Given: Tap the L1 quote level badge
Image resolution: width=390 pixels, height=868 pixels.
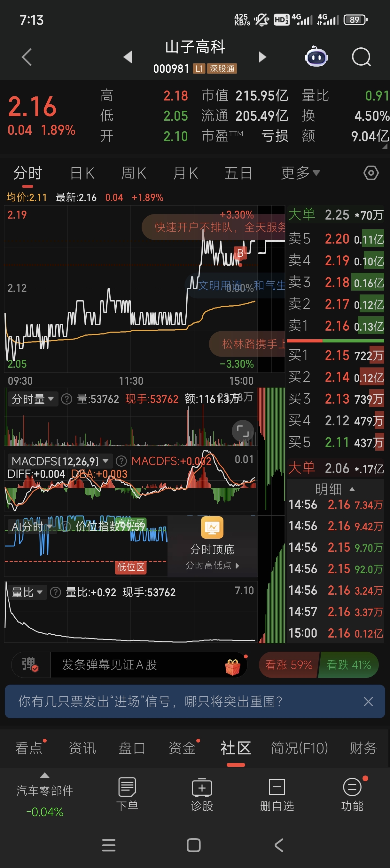Looking at the screenshot, I should (x=199, y=69).
